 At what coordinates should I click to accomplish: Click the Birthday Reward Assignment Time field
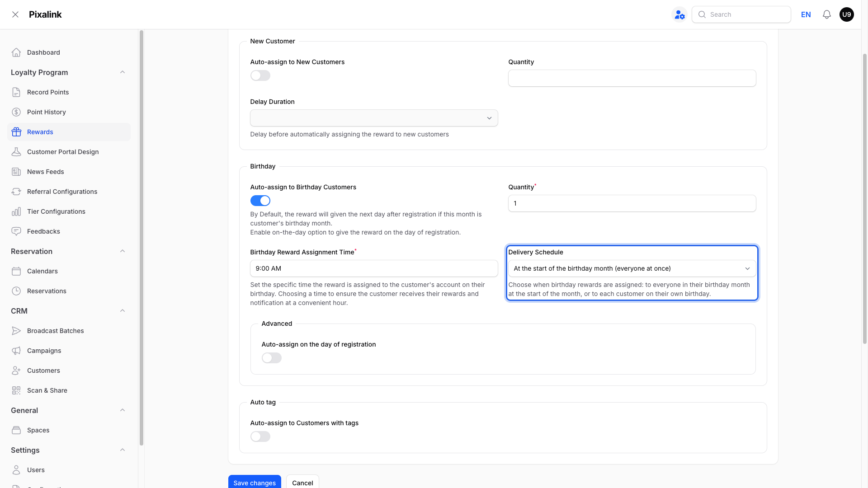pos(374,268)
